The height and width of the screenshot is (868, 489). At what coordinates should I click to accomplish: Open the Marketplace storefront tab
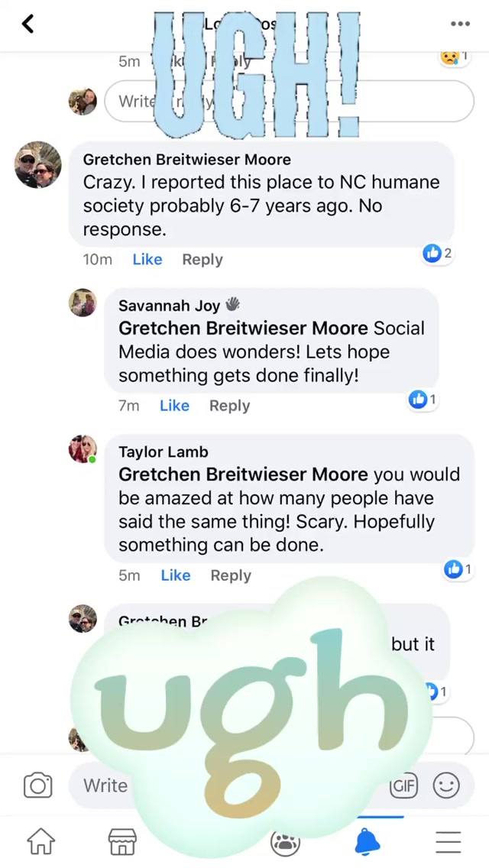122,841
